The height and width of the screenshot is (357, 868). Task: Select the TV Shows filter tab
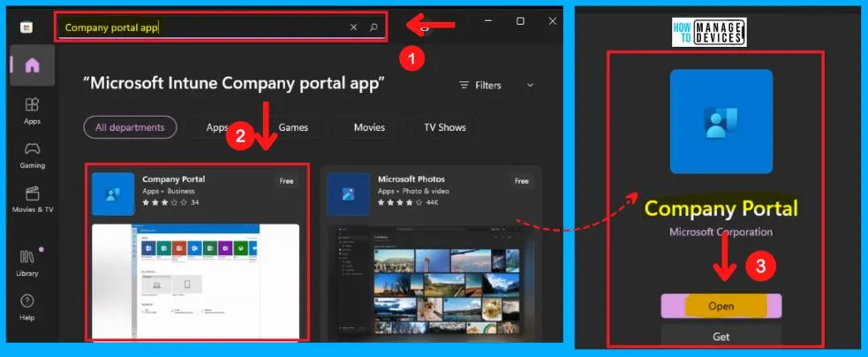444,127
